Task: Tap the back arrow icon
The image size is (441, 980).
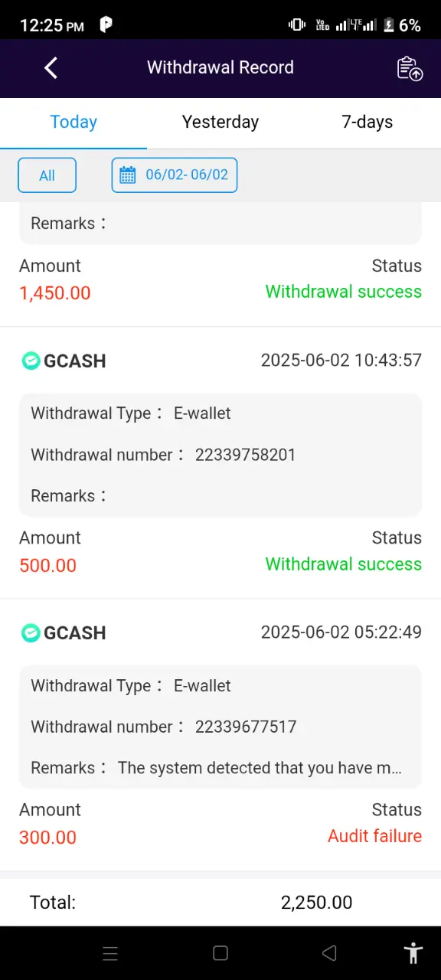Action: pyautogui.click(x=51, y=67)
